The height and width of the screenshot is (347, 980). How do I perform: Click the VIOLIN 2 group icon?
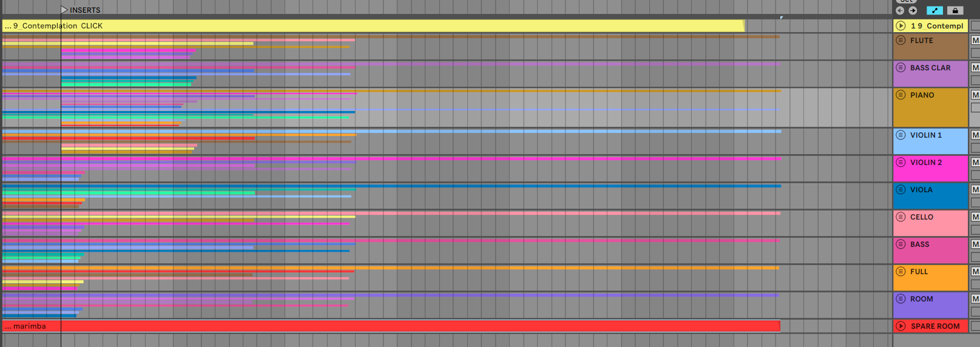click(901, 162)
